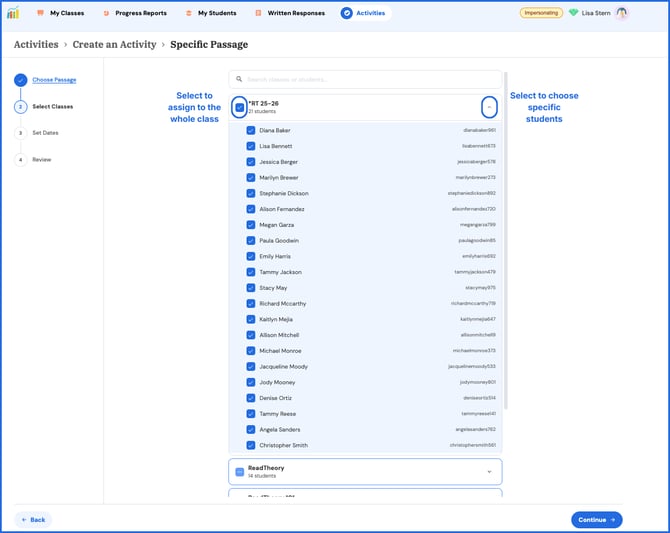Screen dimensions: 670x533
Task: Click the Written Responses icon
Action: pyautogui.click(x=258, y=13)
